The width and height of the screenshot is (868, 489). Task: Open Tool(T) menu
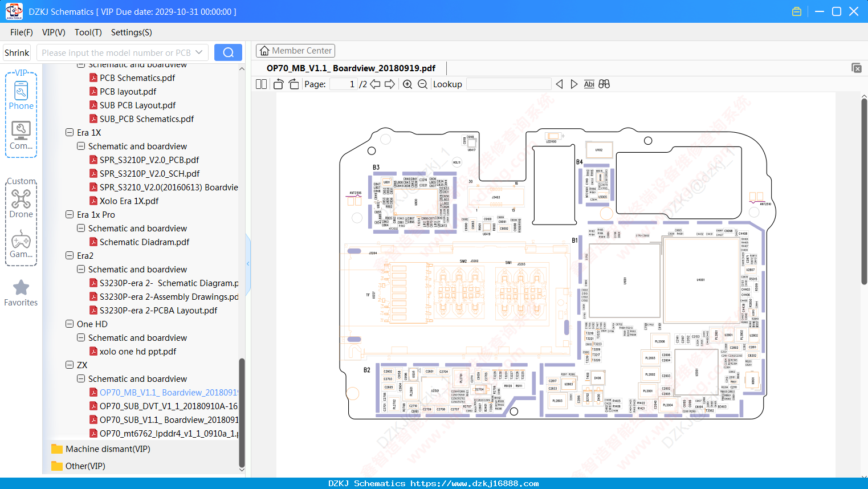point(88,32)
